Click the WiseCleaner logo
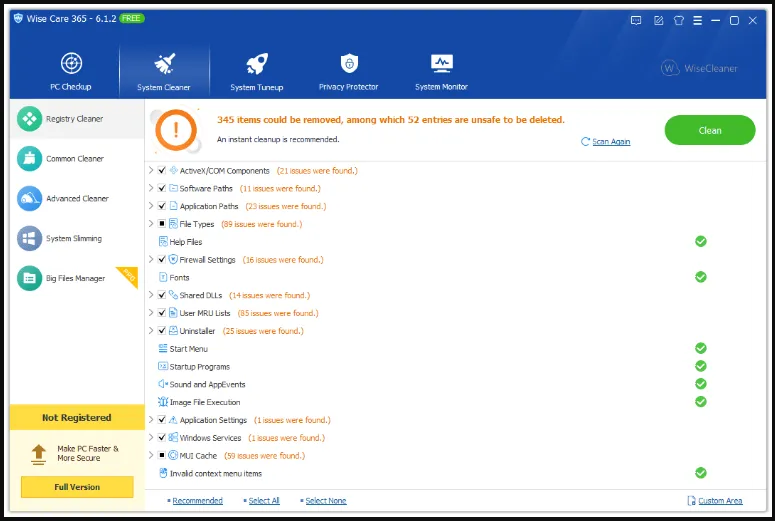This screenshot has height=521, width=775. 699,68
